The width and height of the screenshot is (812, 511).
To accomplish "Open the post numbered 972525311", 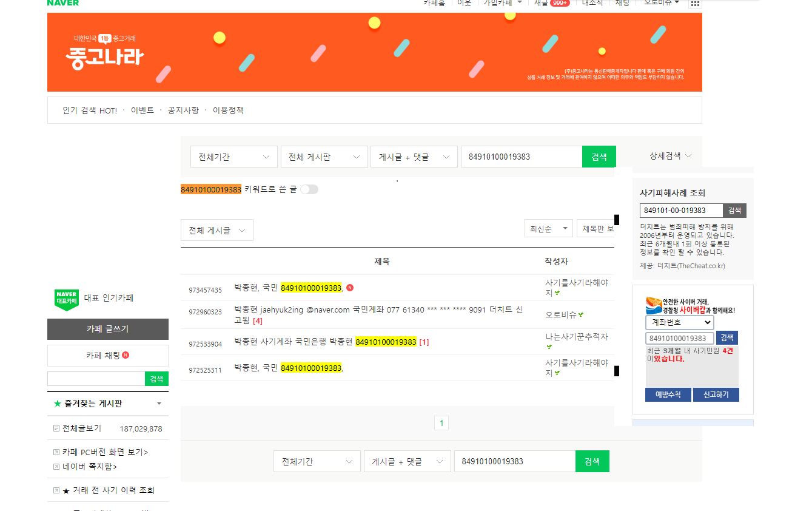I will point(288,368).
